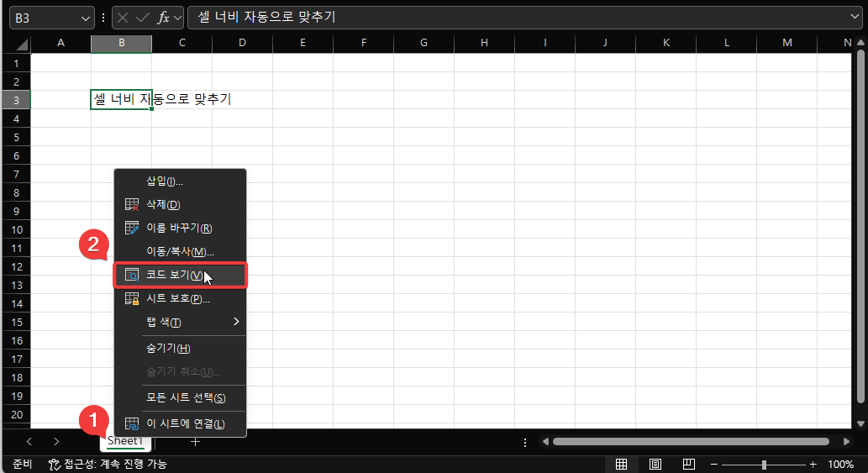Click 준비 status bar text
Viewport: 868px width, 473px height.
(x=23, y=464)
